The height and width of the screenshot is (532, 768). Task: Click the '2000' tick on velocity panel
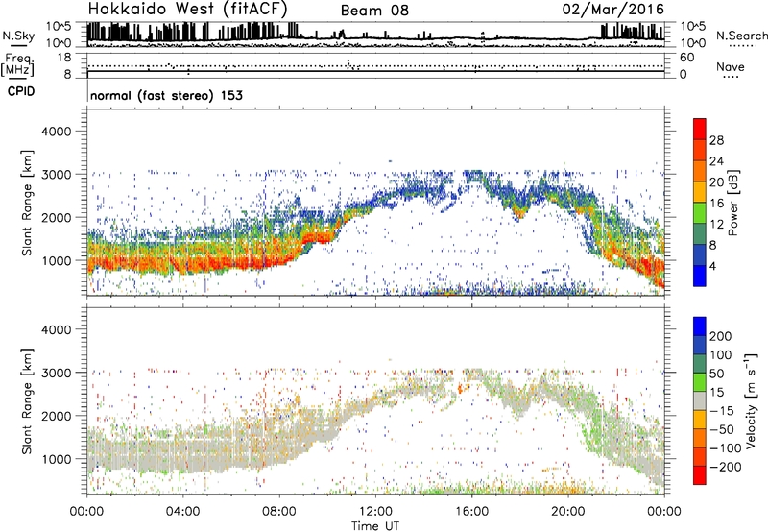pyautogui.click(x=56, y=416)
